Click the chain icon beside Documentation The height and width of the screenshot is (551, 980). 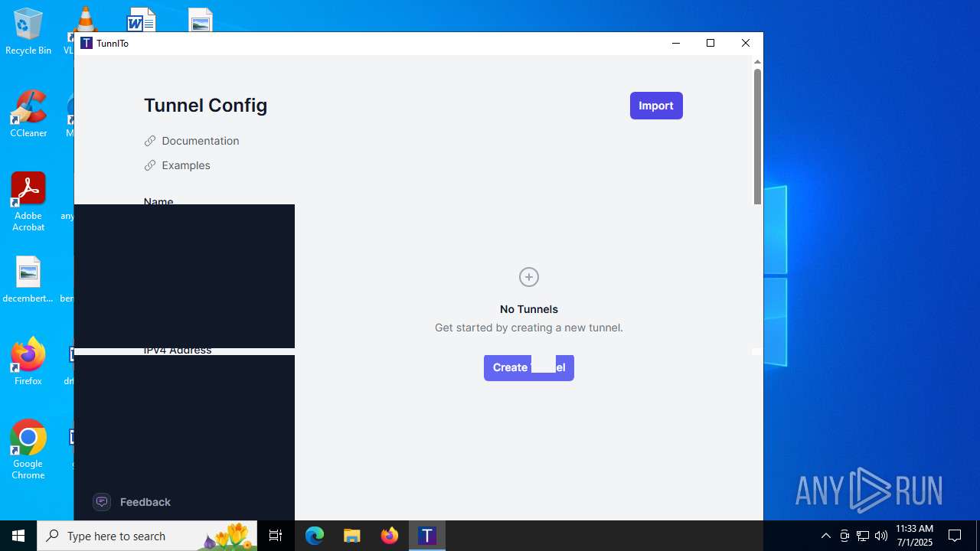[x=150, y=141]
